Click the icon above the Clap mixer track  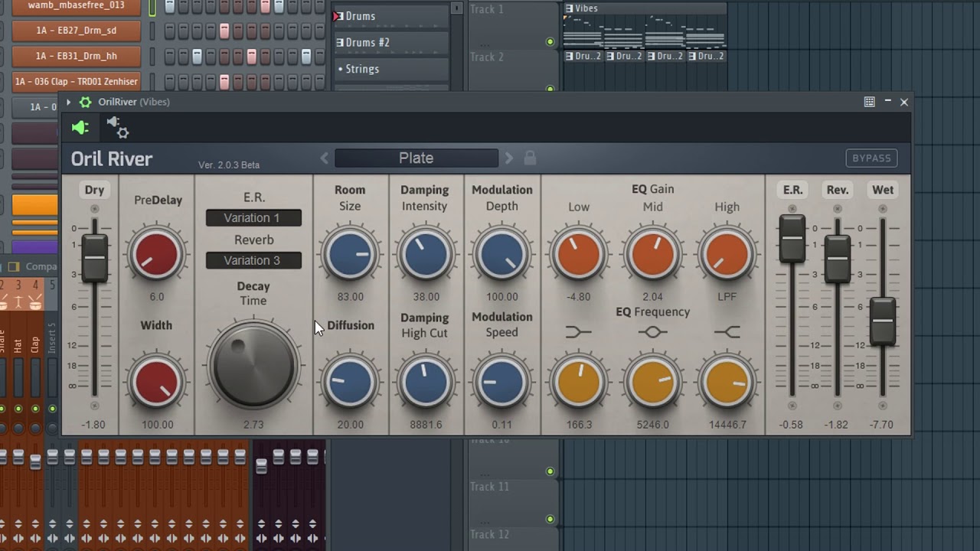coord(35,304)
